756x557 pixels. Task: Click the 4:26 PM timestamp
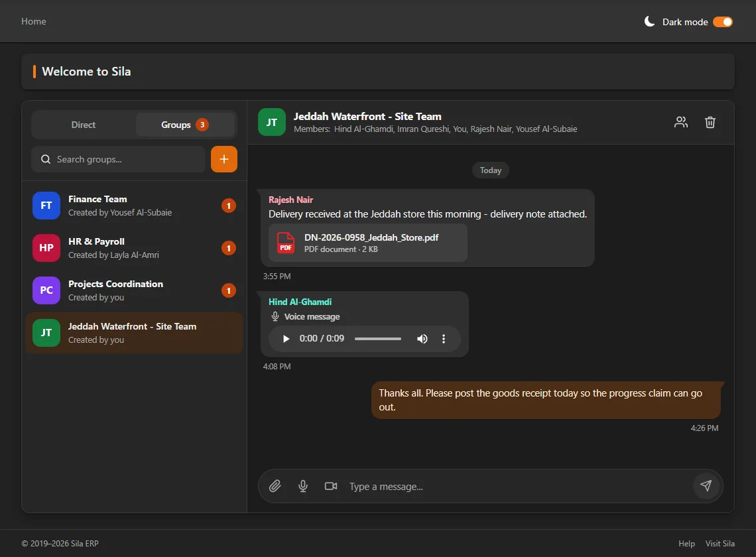704,428
